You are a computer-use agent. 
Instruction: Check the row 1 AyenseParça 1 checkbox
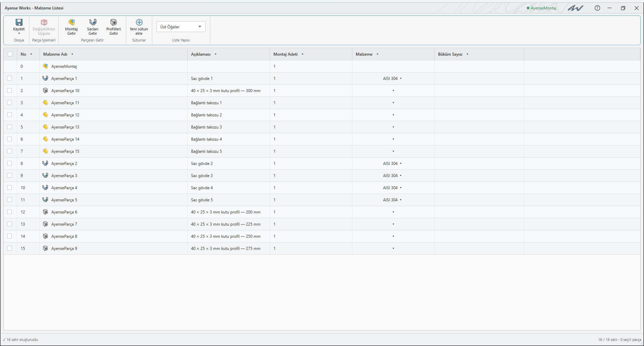[x=9, y=78]
